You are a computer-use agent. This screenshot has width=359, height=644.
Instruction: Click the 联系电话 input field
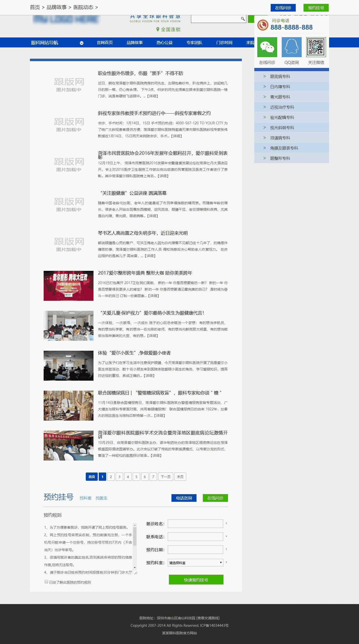[x=195, y=536]
